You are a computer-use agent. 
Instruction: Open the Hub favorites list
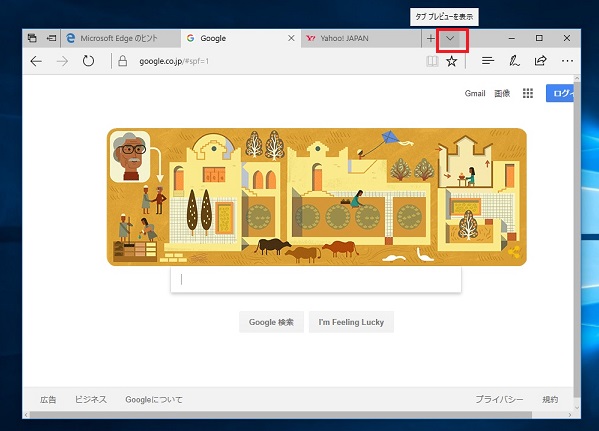[488, 61]
